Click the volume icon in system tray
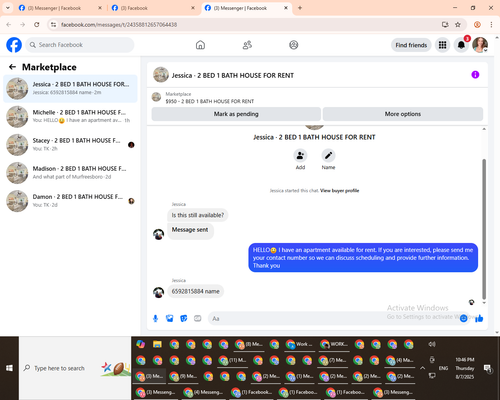The height and width of the screenshot is (400, 500). tap(432, 344)
